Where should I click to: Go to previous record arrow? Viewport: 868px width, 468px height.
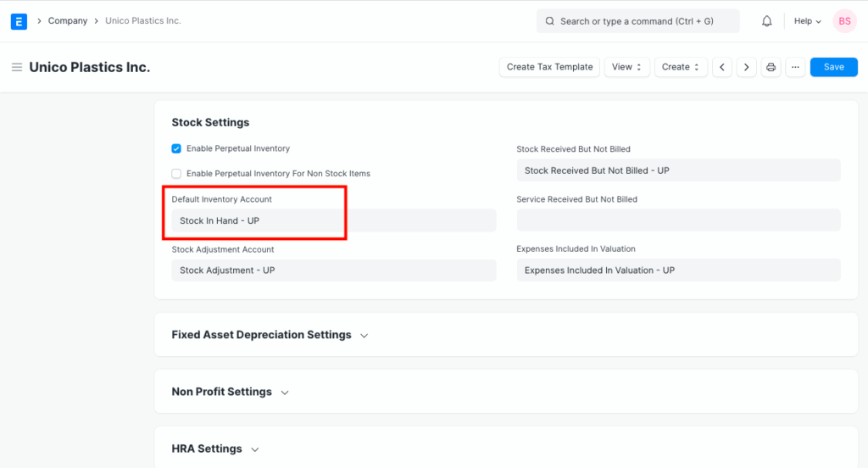721,67
